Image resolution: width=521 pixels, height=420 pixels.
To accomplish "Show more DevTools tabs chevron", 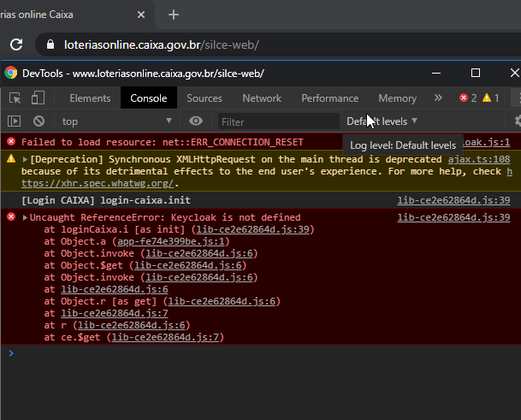I will pos(438,98).
